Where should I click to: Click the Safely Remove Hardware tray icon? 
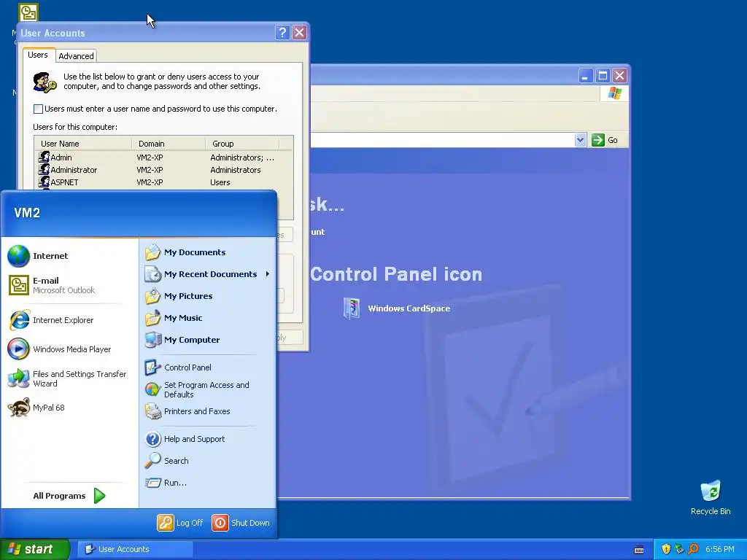tap(679, 549)
